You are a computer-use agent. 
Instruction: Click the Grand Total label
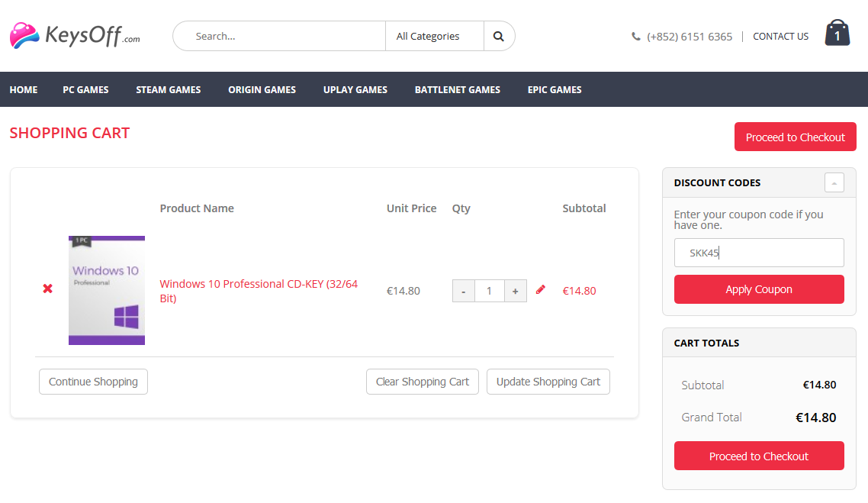click(712, 418)
